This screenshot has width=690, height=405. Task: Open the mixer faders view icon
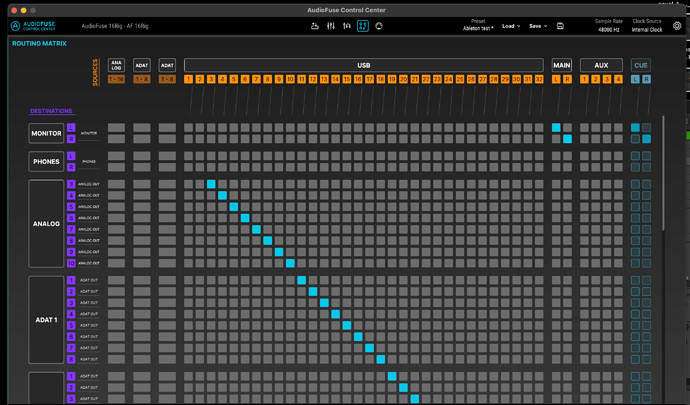(x=331, y=26)
